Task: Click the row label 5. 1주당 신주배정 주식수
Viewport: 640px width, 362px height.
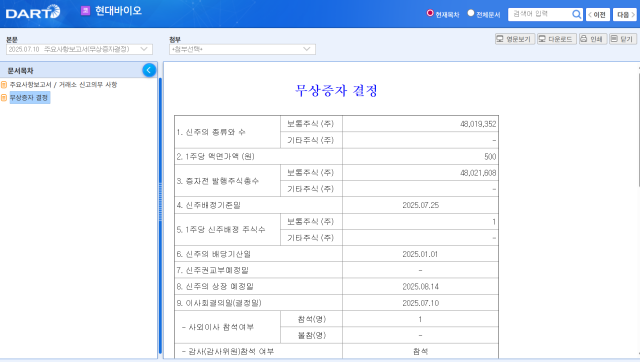Action: pos(221,230)
